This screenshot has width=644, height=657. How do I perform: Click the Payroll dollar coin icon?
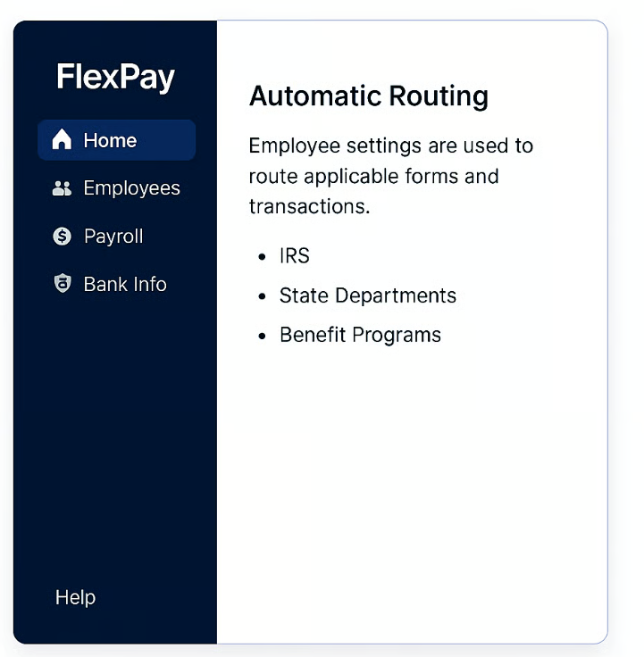pyautogui.click(x=62, y=237)
